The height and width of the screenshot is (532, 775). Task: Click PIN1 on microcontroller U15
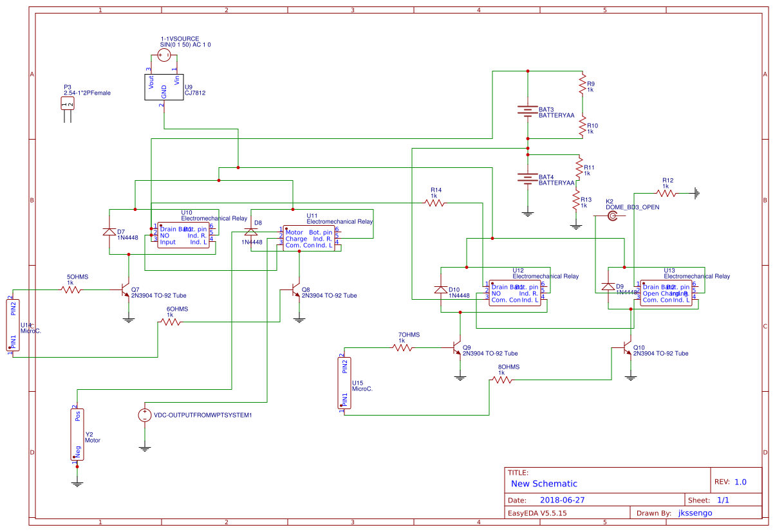click(x=344, y=399)
